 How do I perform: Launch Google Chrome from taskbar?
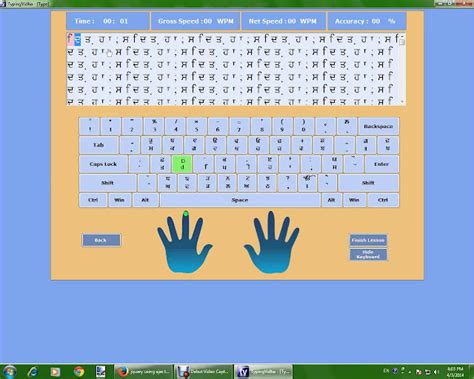coord(79,371)
